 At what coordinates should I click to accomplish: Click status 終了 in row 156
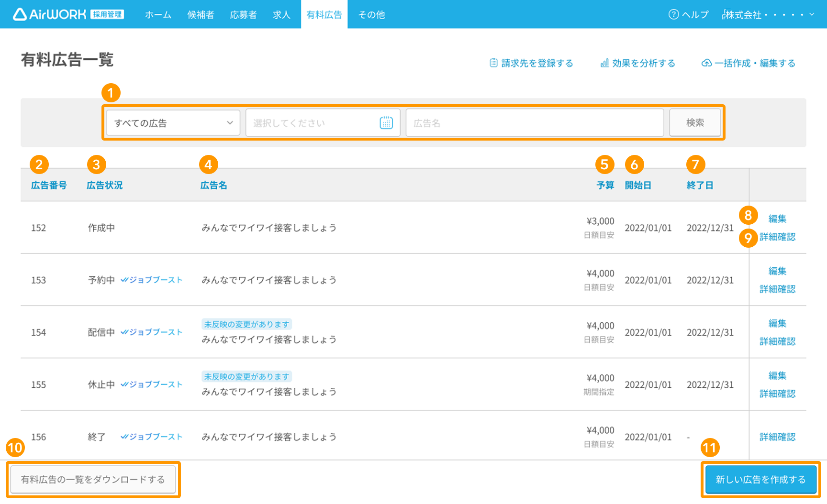pos(97,437)
